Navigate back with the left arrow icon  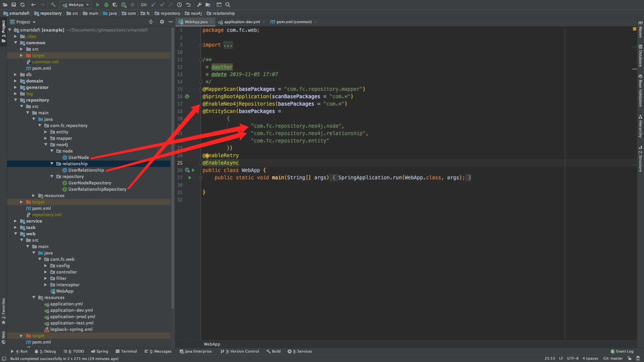coord(33,5)
